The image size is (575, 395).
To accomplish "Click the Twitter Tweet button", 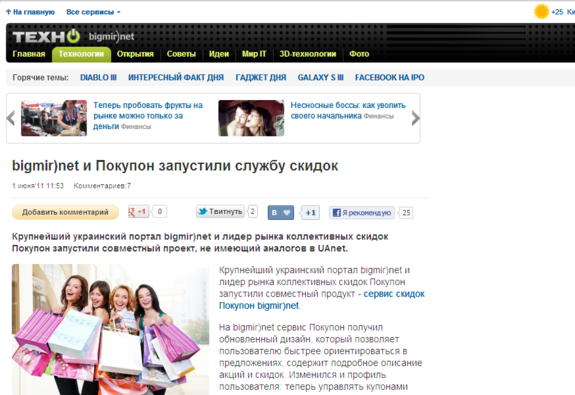I will pyautogui.click(x=220, y=211).
